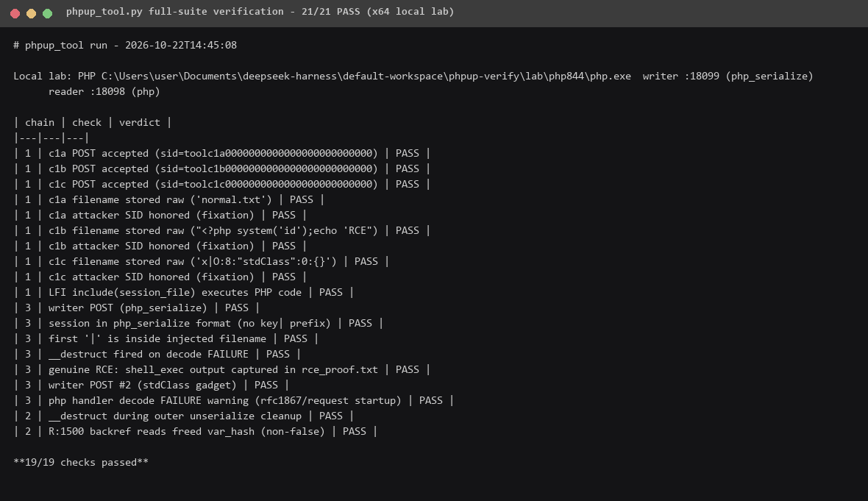Image resolution: width=868 pixels, height=501 pixels.
Task: Click the 'genuine RCE: shell_exec output captured' text
Action: coord(213,371)
